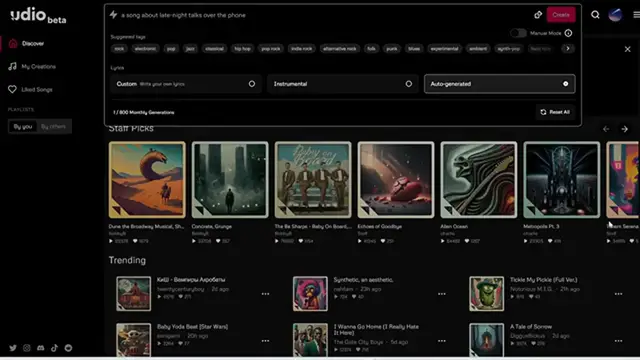Open Dune the Broadway Musical cover
Image resolution: width=640 pixels, height=360 pixels.
(x=147, y=180)
